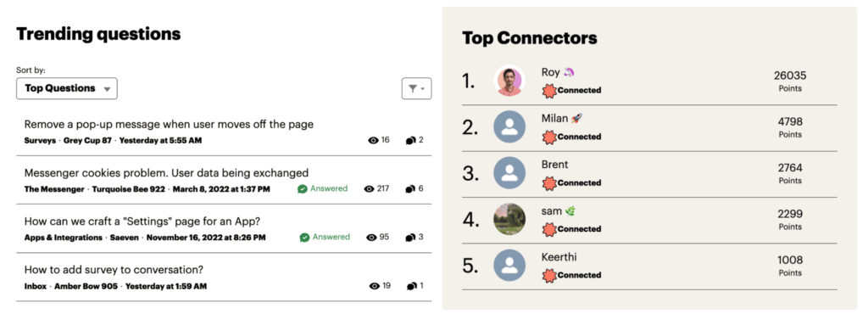Click the comments icon on the Settings page question
Viewport: 868px width, 314px height.
click(410, 238)
